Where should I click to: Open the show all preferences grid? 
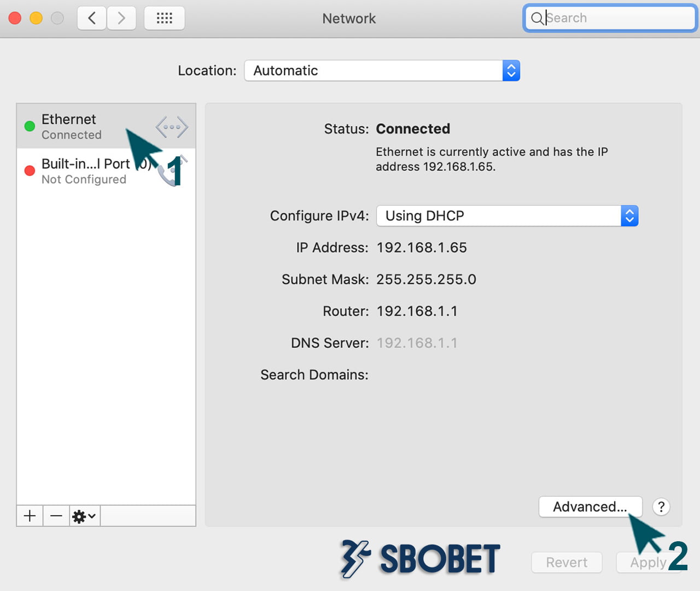point(164,19)
